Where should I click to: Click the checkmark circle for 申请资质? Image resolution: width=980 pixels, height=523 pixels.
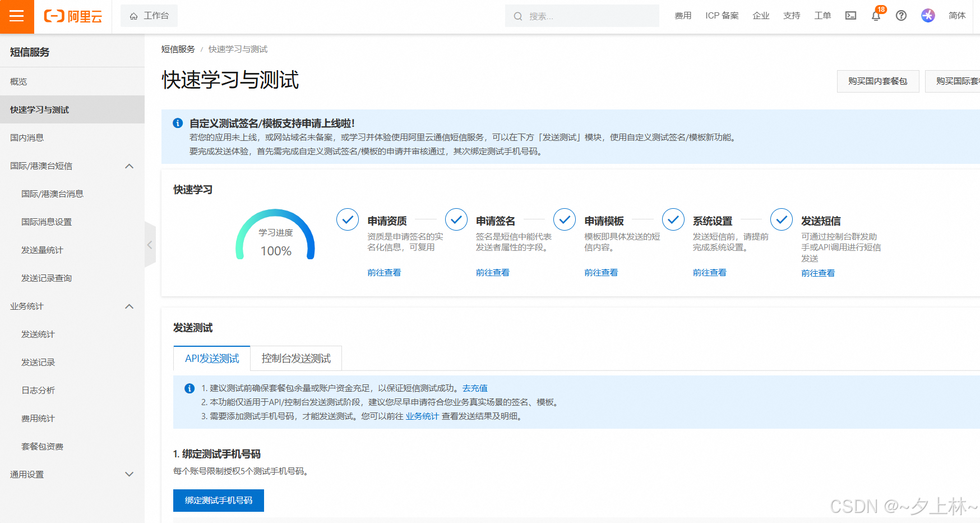click(x=348, y=219)
